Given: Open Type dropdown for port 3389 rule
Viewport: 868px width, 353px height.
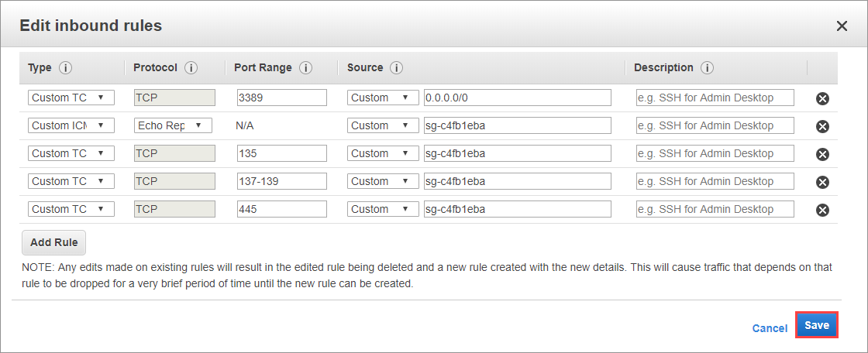Looking at the screenshot, I should tap(71, 98).
